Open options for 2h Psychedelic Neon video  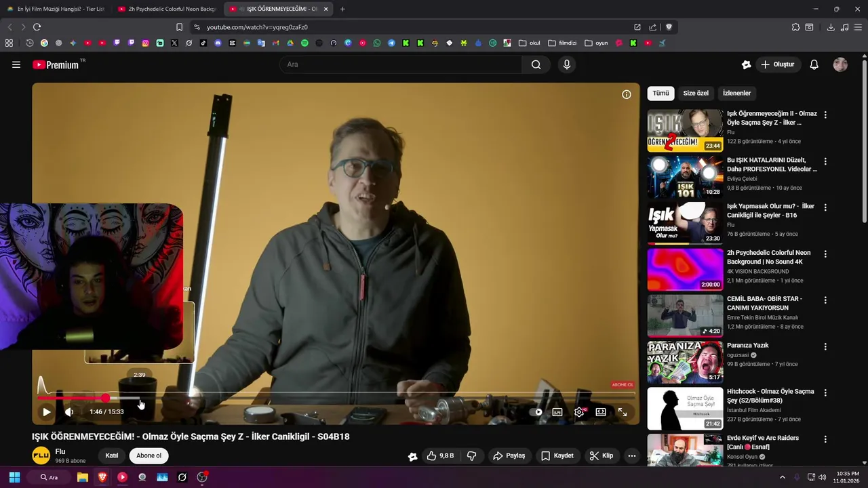(x=825, y=254)
